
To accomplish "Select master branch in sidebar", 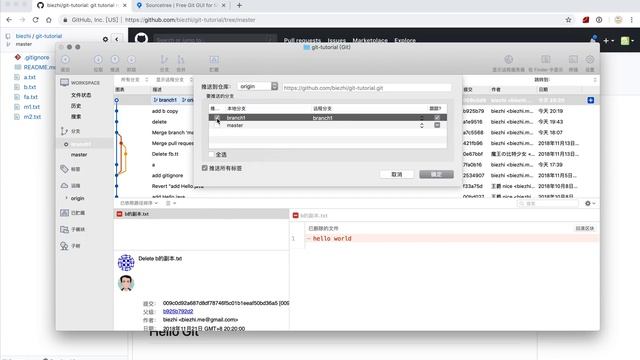I will (79, 155).
